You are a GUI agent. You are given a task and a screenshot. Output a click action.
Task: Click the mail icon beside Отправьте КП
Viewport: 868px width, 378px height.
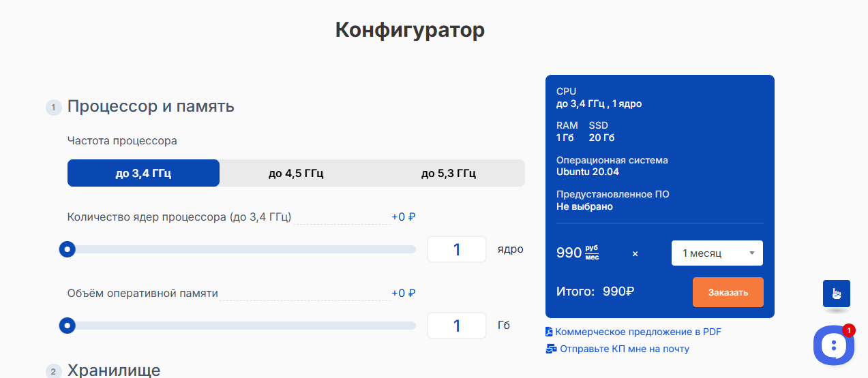pos(551,349)
